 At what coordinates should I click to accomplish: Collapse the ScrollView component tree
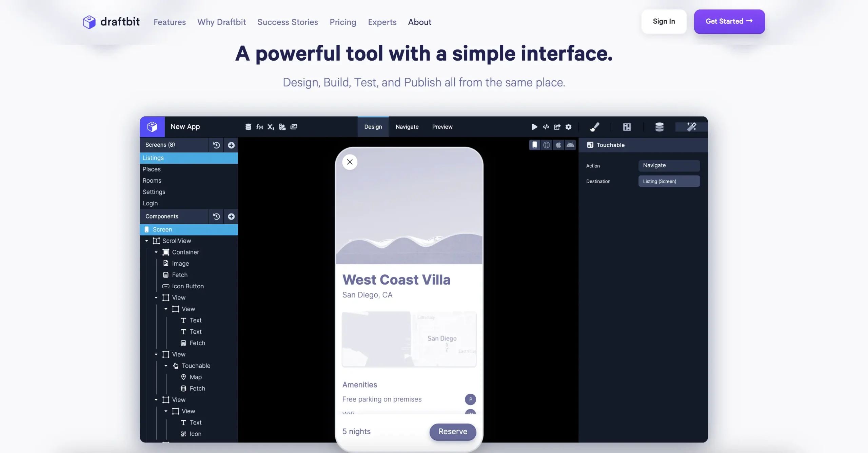tap(147, 241)
